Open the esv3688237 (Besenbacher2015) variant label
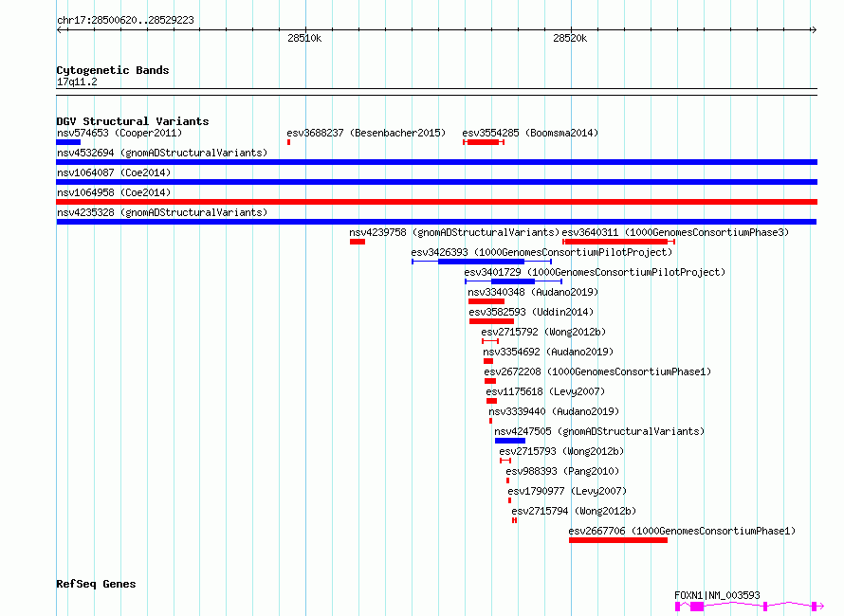The image size is (844, 616). click(366, 133)
